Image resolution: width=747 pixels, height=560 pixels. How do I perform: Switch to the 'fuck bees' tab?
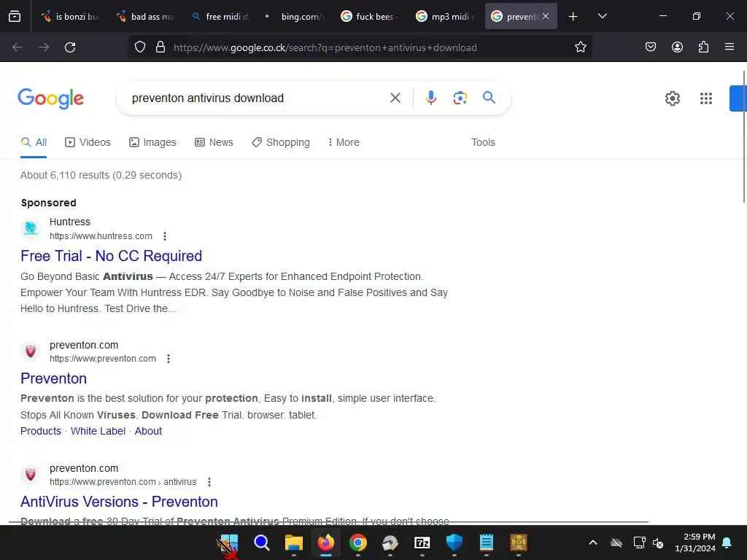[371, 17]
